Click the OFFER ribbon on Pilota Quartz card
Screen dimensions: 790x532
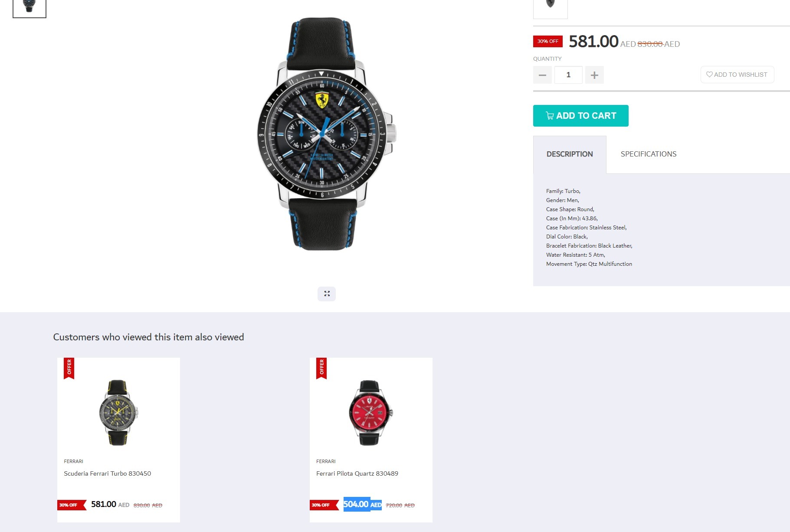coord(321,368)
